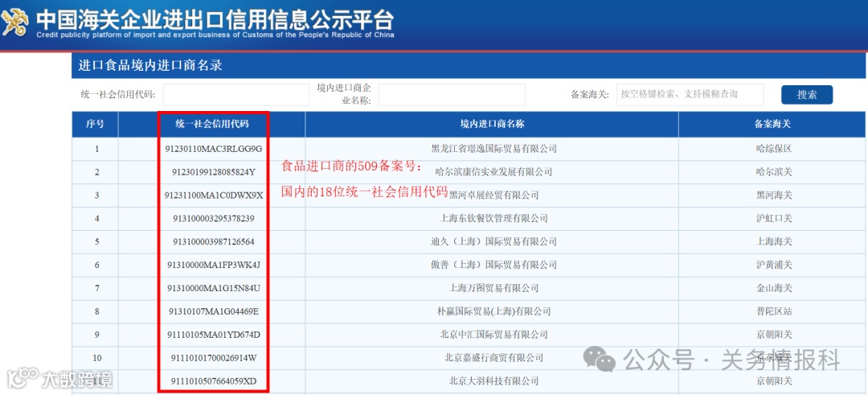The width and height of the screenshot is (868, 395).
Task: Click the 哈综保区 customs cell
Action: pos(774,149)
